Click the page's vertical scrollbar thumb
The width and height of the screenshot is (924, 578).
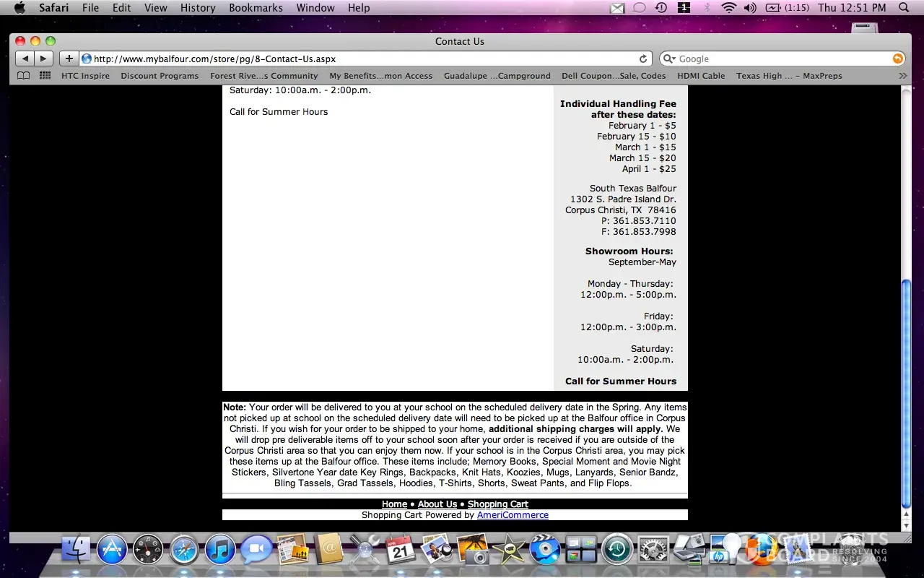pyautogui.click(x=907, y=394)
